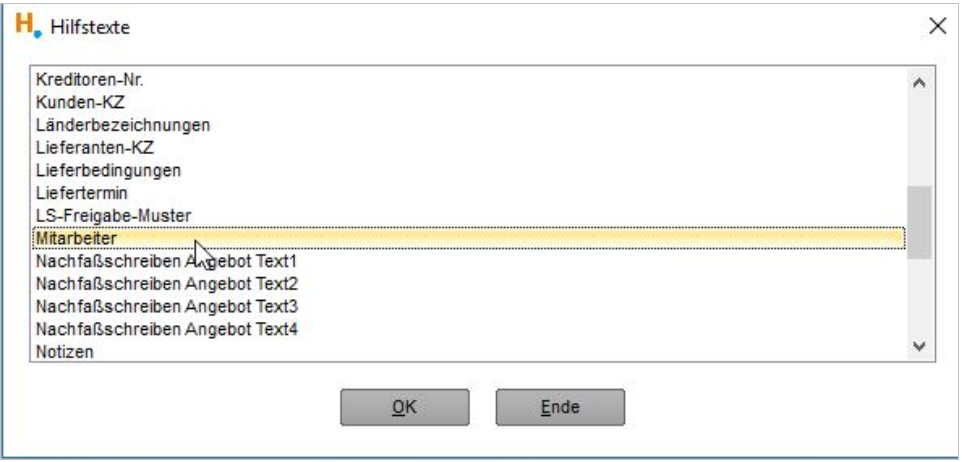Select the highlighted Mitarbeiter entry
962x462 pixels.
click(x=469, y=238)
